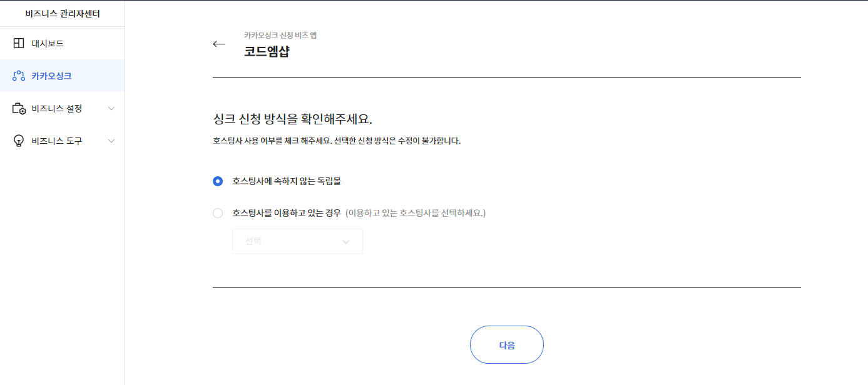
Task: Click 카카오싱크 신청 비즈 앱 caption
Action: pyautogui.click(x=280, y=35)
